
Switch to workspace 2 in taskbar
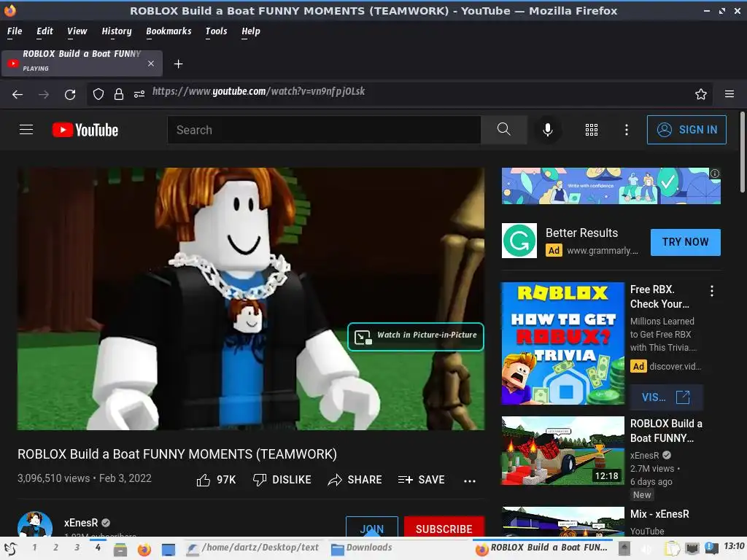click(55, 548)
